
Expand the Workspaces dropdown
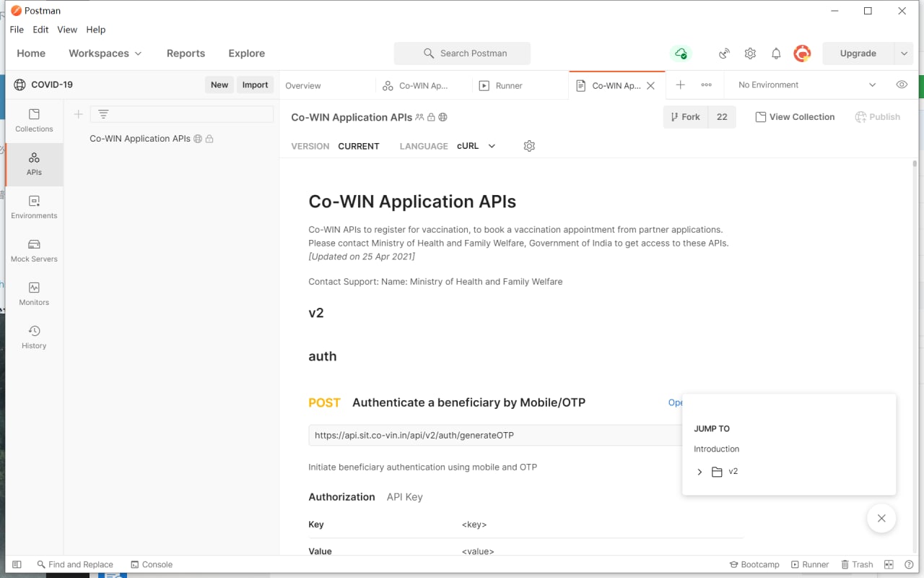click(x=105, y=53)
